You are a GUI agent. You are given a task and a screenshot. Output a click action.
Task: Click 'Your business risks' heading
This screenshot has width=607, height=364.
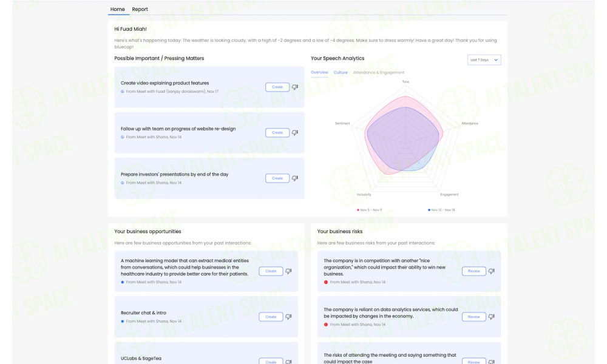(340, 231)
